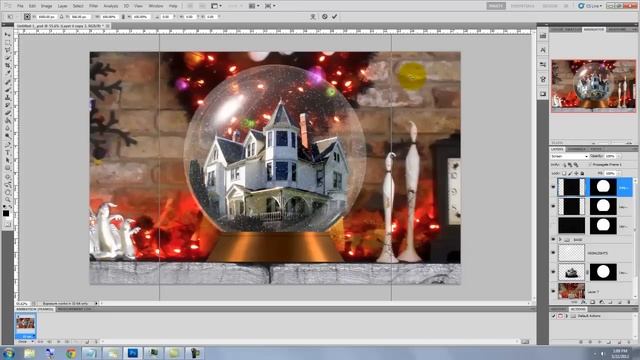The width and height of the screenshot is (640, 360).
Task: Expand the Base layer group
Action: tap(560, 240)
